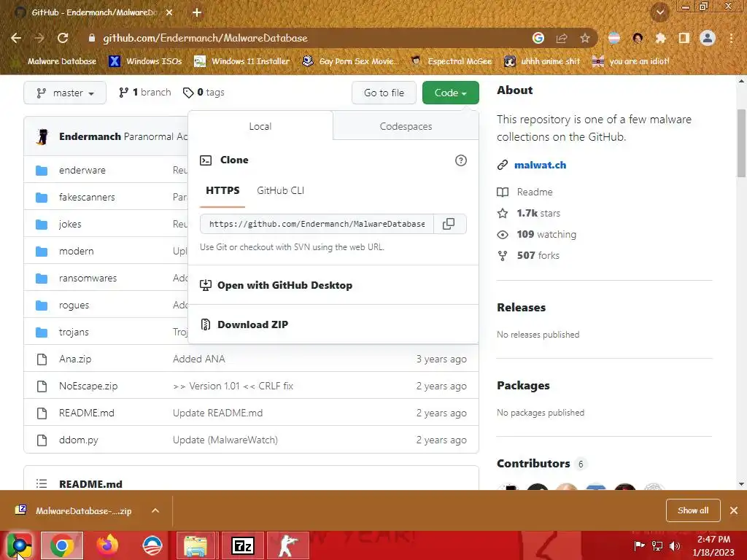This screenshot has width=747, height=560.
Task: Open tab search dropdown in title bar
Action: pyautogui.click(x=659, y=12)
